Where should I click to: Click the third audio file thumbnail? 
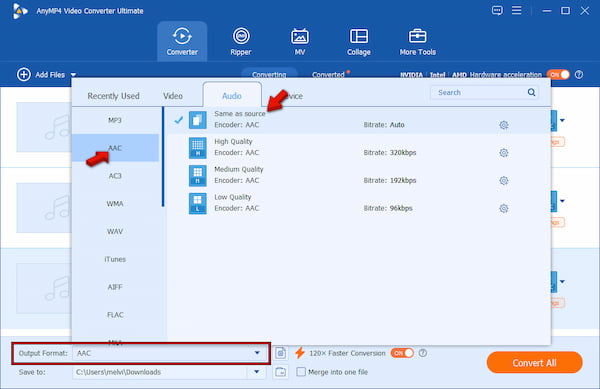(44, 288)
